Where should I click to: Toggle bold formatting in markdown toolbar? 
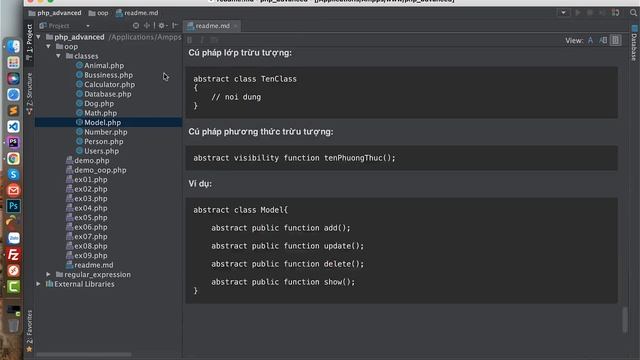coord(189,40)
